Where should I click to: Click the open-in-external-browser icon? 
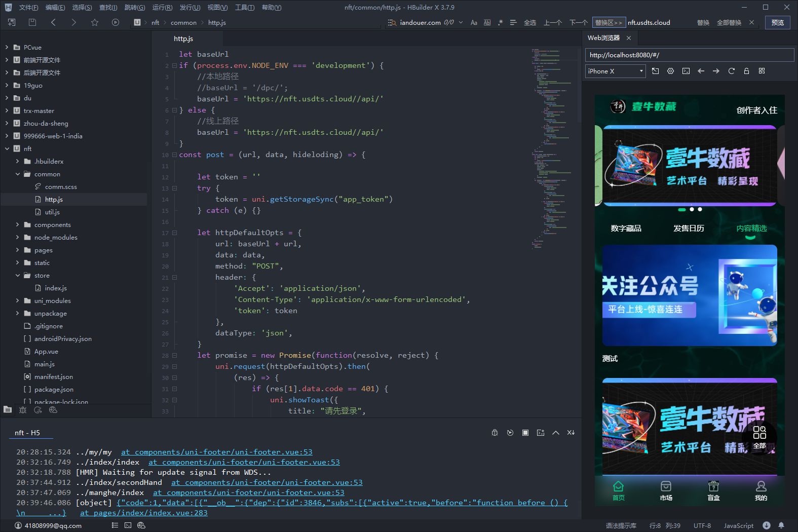pos(655,71)
